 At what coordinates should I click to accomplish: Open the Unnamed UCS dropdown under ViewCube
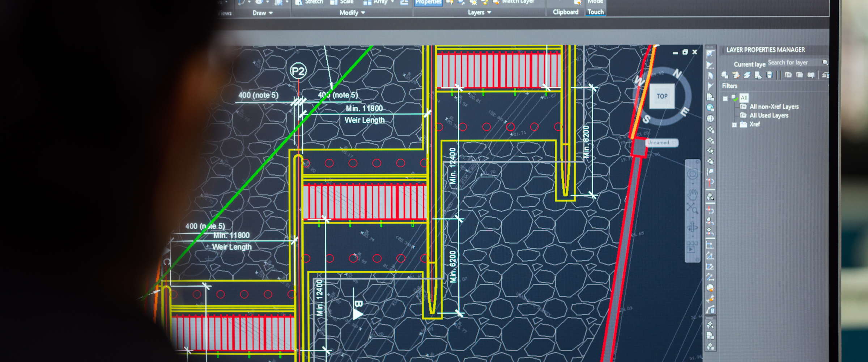click(x=673, y=143)
